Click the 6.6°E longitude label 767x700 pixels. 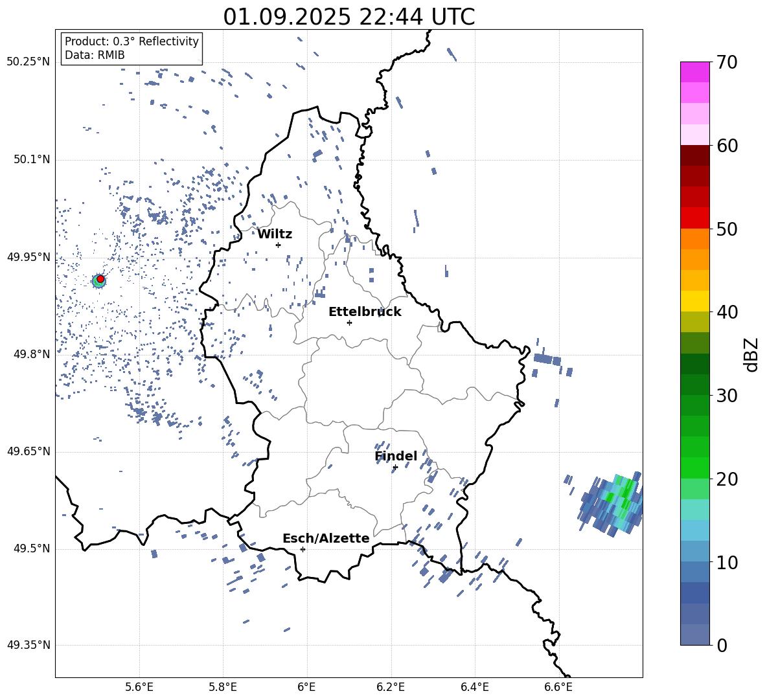click(x=558, y=687)
